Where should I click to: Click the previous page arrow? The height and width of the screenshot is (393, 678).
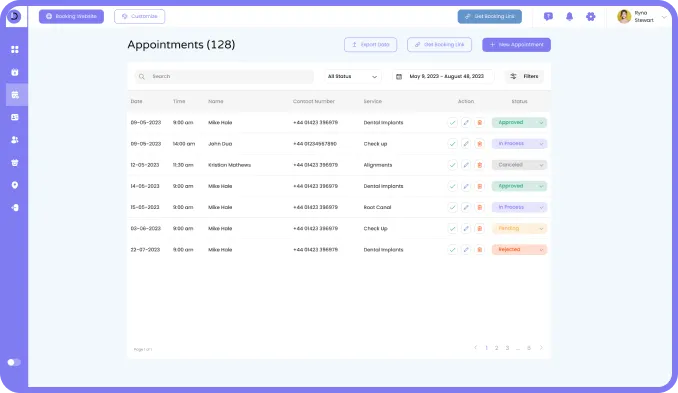476,348
